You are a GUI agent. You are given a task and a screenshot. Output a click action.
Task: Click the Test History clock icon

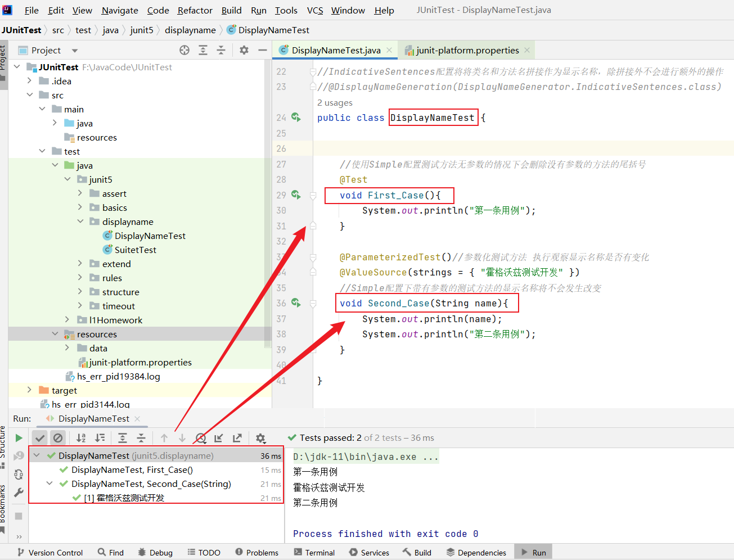pos(201,438)
